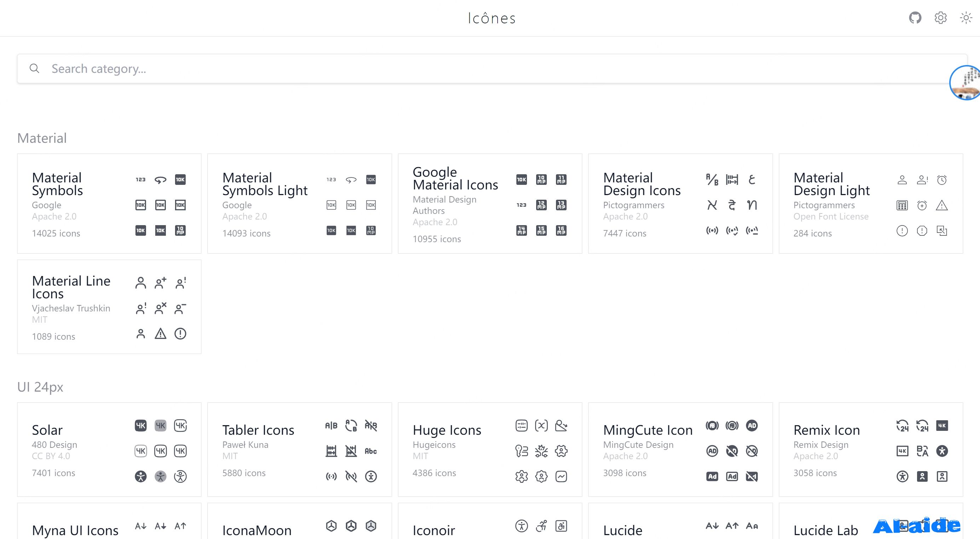
Task: Open the Tabler Icons collection
Action: (300, 450)
